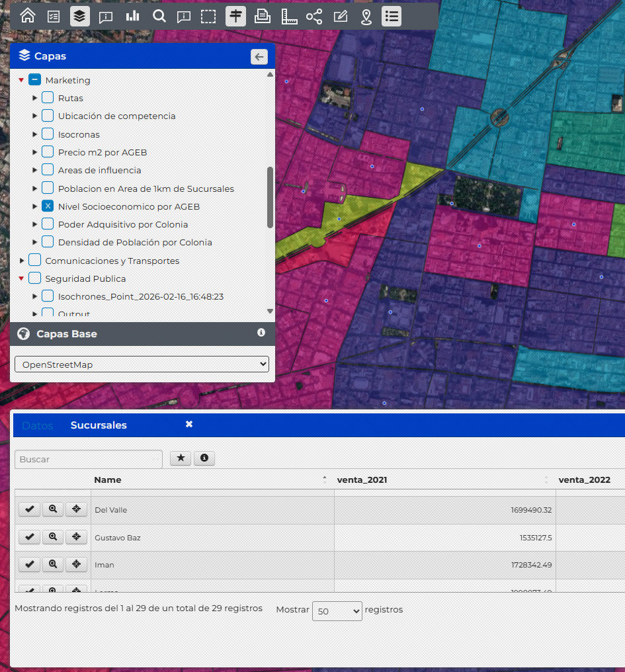The width and height of the screenshot is (625, 672).
Task: Open the map pin geolocation tool
Action: tap(366, 16)
